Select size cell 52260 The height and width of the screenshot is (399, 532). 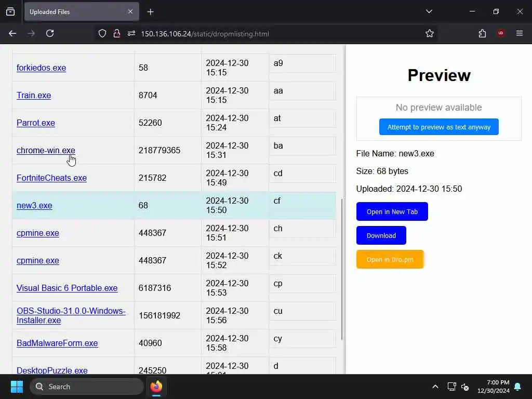pos(168,123)
